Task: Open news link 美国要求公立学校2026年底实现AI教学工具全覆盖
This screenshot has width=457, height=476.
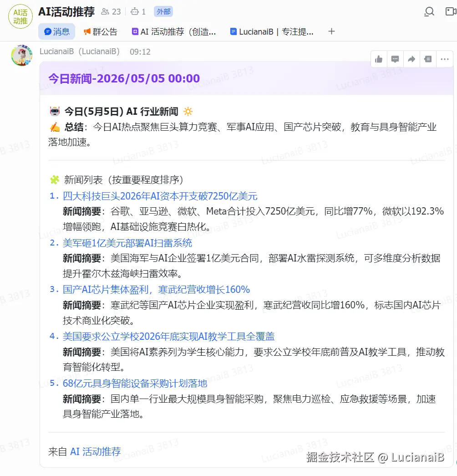Action: [x=168, y=336]
